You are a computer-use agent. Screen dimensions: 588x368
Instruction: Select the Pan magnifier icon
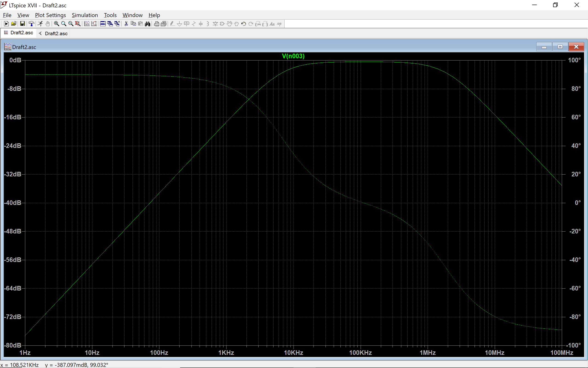coord(64,24)
